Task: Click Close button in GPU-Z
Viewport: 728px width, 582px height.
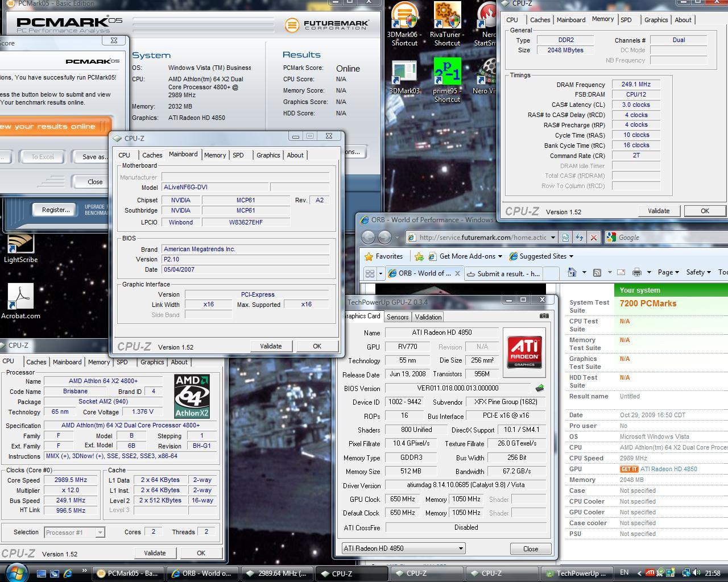Action: point(531,548)
